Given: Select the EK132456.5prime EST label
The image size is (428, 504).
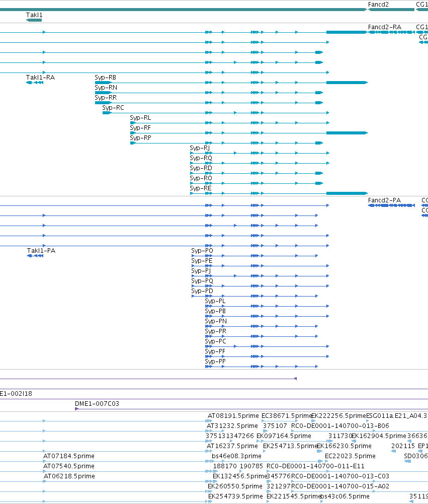Looking at the screenshot, I should pos(240,476).
